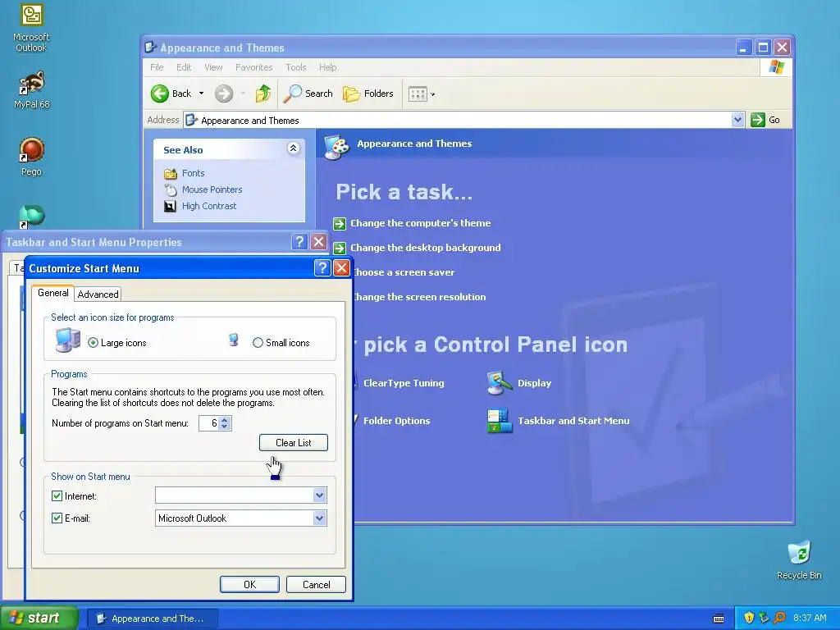The width and height of the screenshot is (840, 630).
Task: Open ClearType Tuning link
Action: pos(404,383)
